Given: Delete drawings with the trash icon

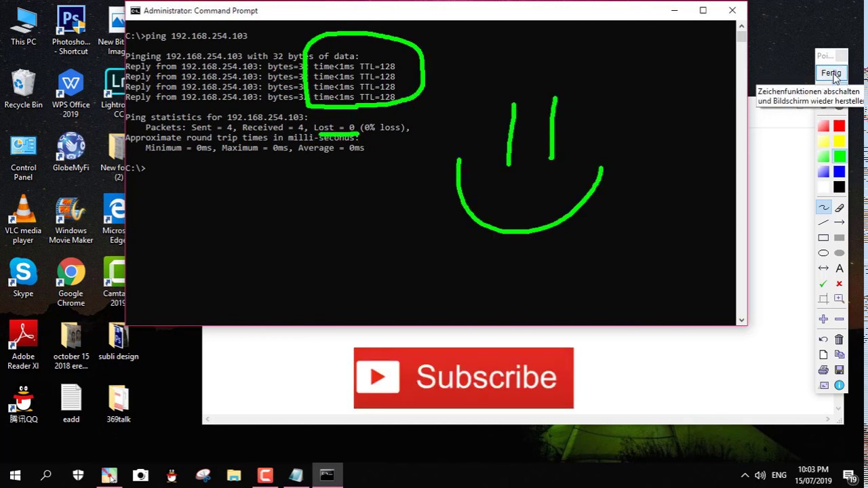Looking at the screenshot, I should [x=839, y=340].
